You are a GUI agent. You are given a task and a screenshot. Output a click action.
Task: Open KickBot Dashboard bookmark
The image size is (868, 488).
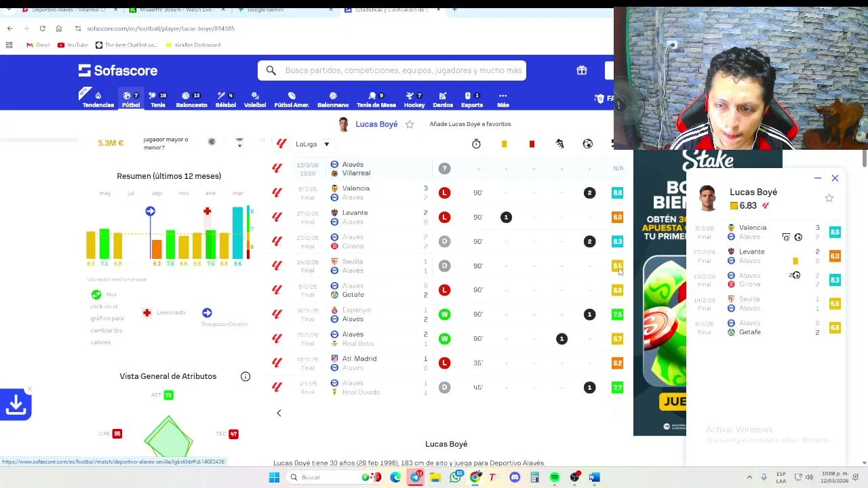[193, 45]
